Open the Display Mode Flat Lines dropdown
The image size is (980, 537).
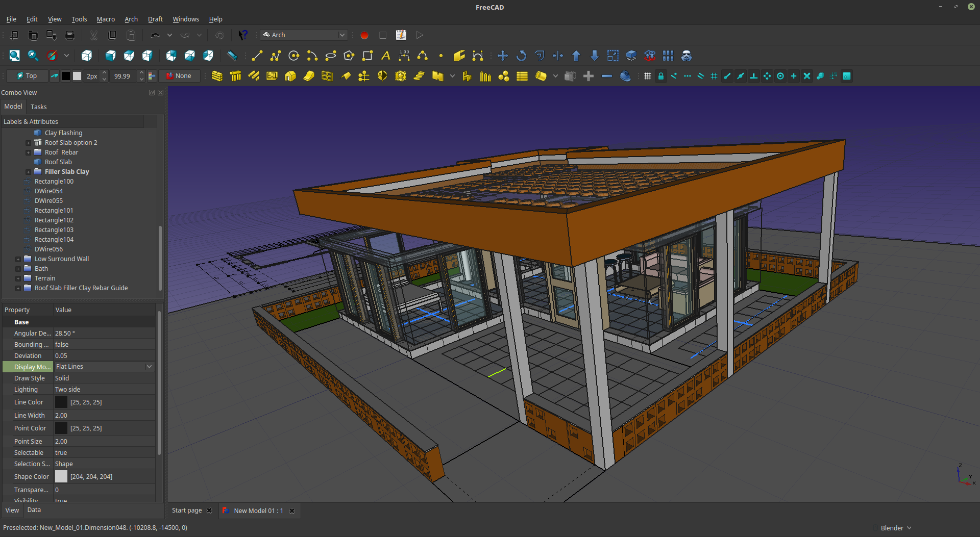(149, 366)
